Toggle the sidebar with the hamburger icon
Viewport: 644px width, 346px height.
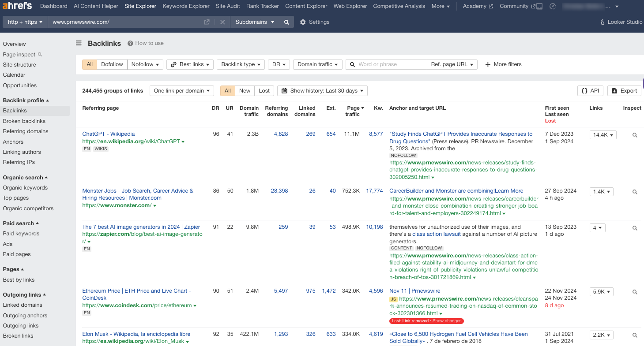tap(79, 43)
